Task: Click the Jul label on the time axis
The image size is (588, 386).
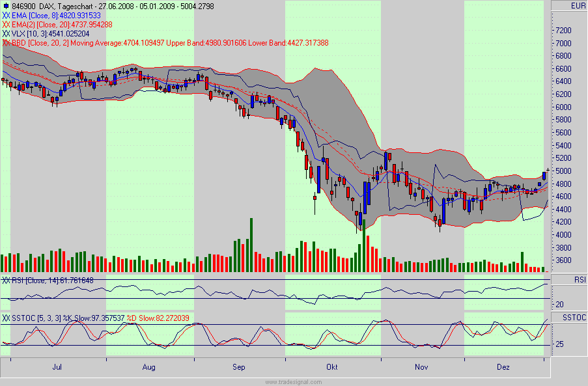Action: pyautogui.click(x=56, y=367)
